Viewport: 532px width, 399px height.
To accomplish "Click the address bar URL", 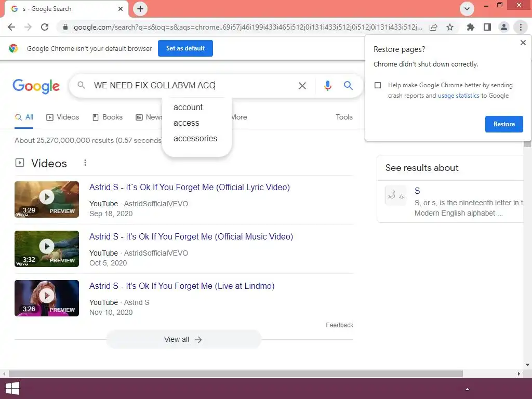I will 248,27.
